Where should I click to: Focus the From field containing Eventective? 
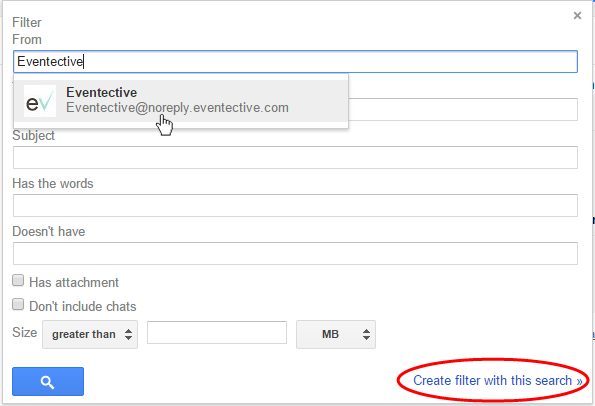click(295, 61)
